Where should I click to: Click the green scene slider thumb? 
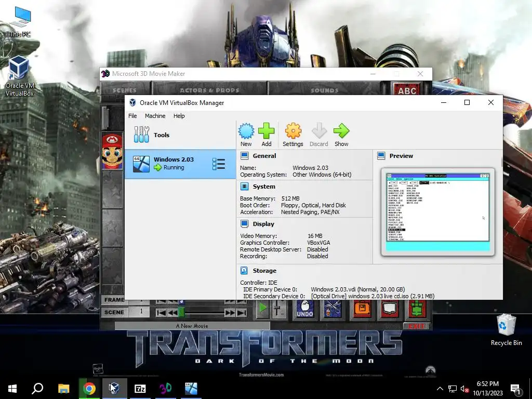point(181,312)
